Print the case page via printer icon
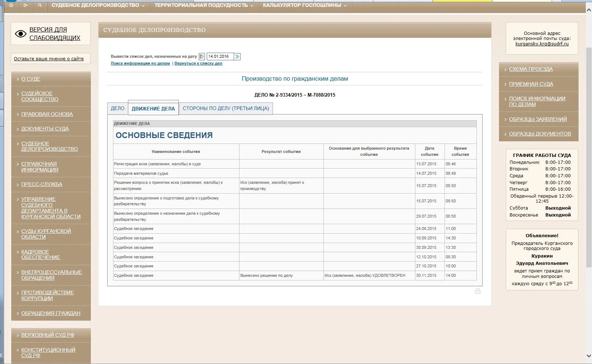The height and width of the screenshot is (364, 592). [478, 291]
